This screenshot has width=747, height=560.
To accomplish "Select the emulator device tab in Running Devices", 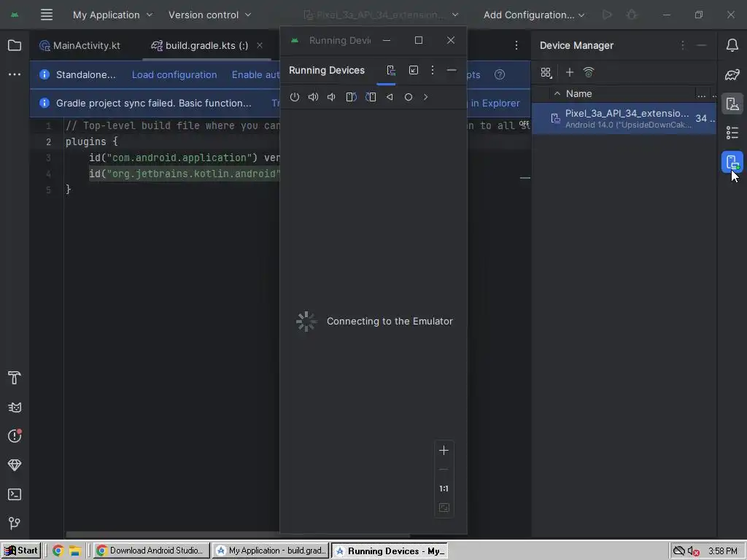I will click(x=391, y=71).
